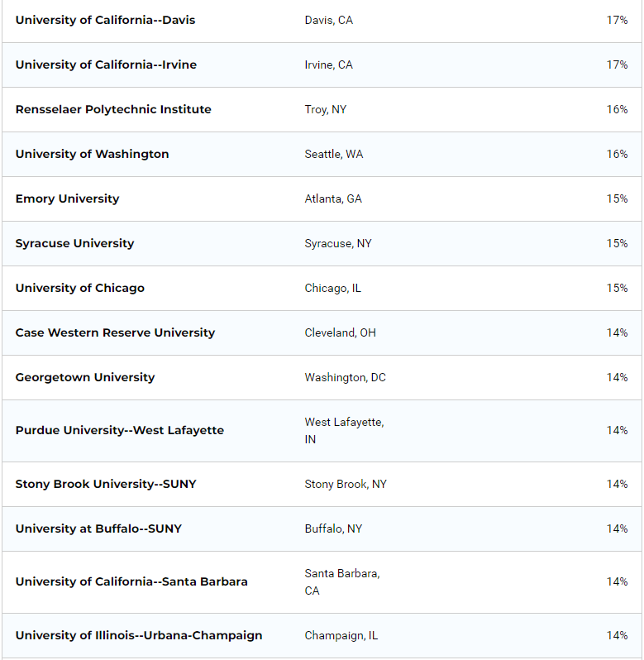This screenshot has height=660, width=644.
Task: Click Emory University school name
Action: pyautogui.click(x=67, y=198)
